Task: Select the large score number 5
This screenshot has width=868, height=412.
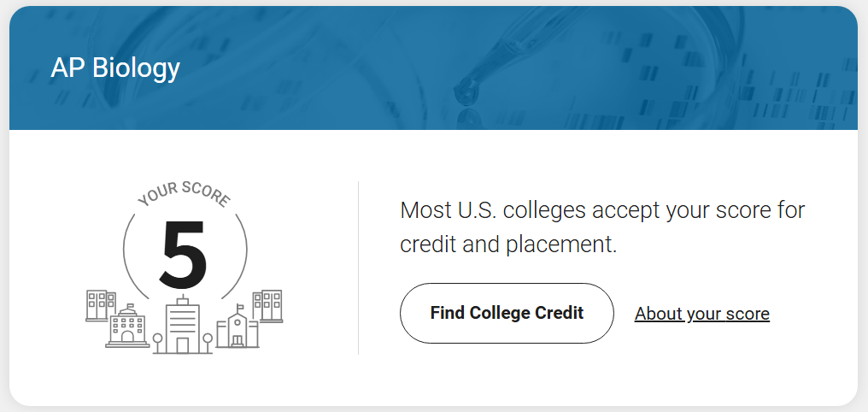Action: click(x=183, y=256)
